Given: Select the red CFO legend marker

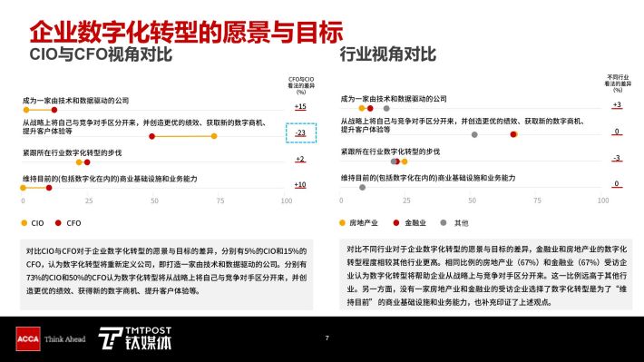Looking at the screenshot, I should (58, 223).
